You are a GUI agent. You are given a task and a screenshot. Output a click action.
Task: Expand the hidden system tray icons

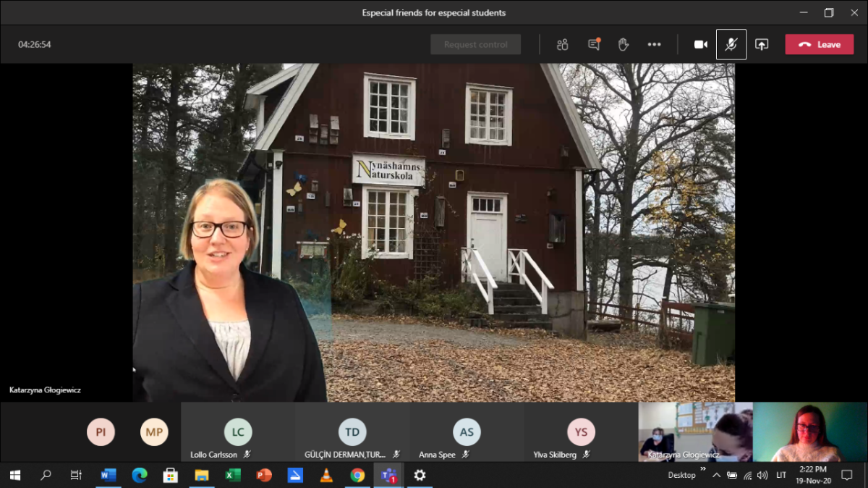[x=716, y=475]
